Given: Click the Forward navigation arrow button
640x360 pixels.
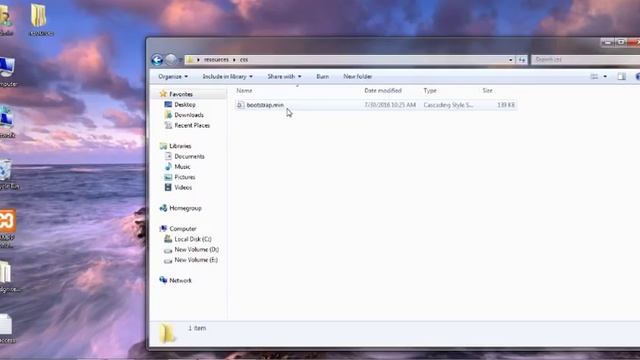Looking at the screenshot, I should pyautogui.click(x=171, y=60).
